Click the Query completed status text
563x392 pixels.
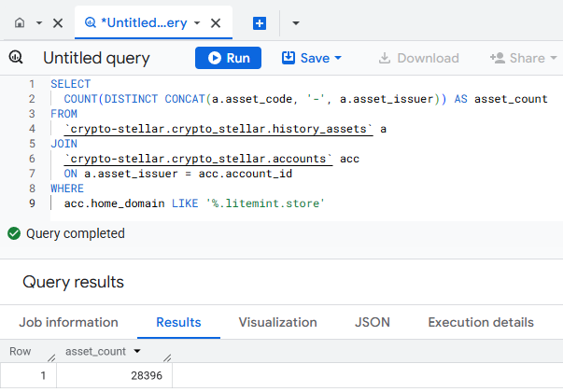(x=76, y=233)
